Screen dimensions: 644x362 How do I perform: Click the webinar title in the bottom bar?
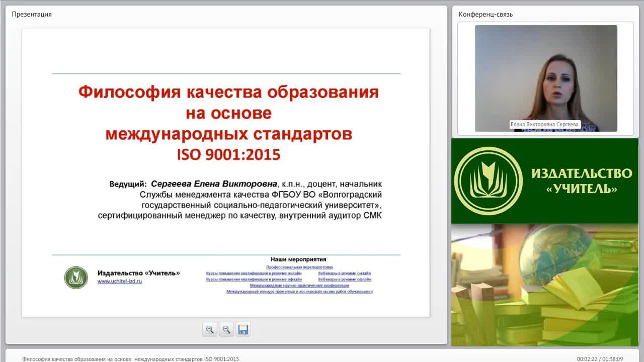click(130, 359)
